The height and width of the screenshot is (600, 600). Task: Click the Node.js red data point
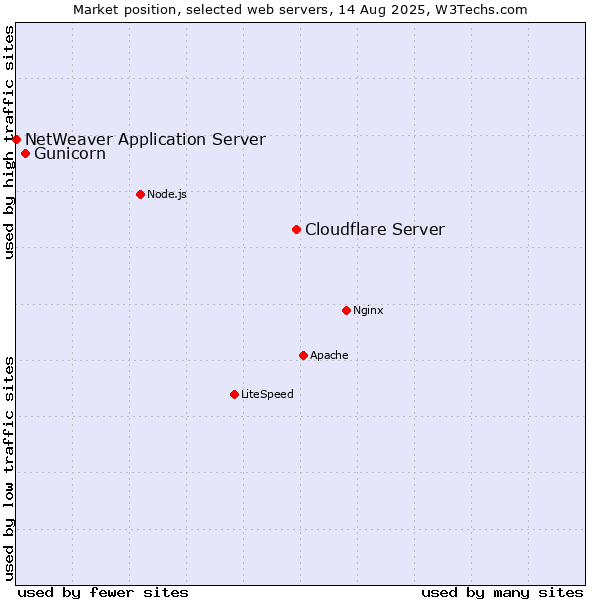tap(140, 194)
